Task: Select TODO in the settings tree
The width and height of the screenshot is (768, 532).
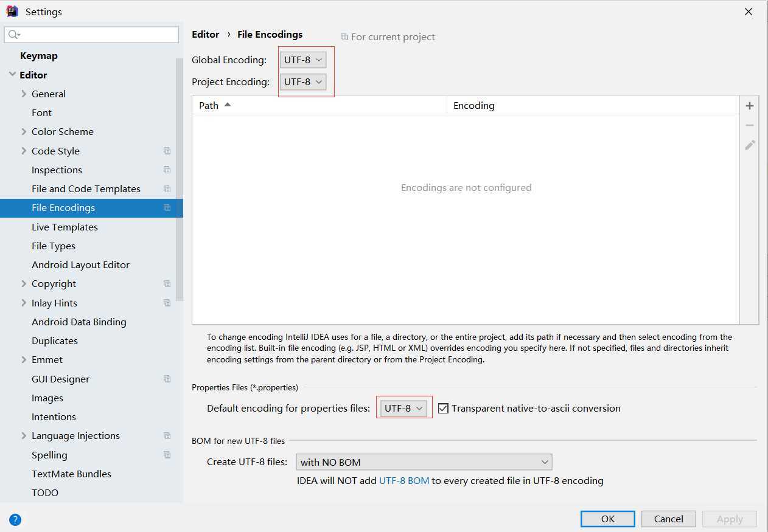Action: [x=45, y=492]
